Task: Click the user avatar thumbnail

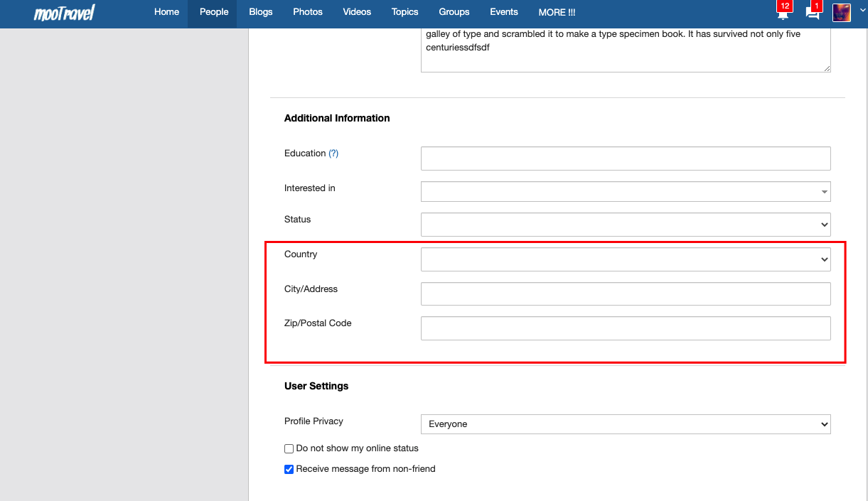Action: point(842,12)
